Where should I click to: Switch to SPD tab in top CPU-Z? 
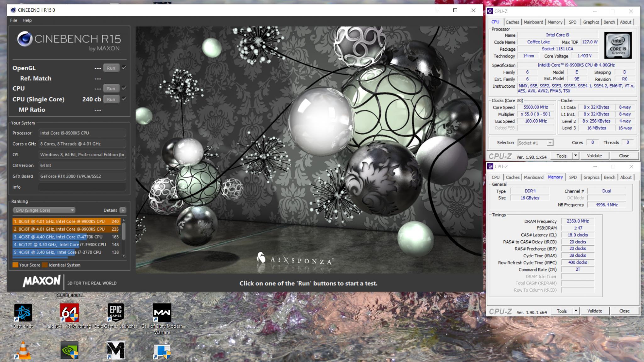point(573,22)
